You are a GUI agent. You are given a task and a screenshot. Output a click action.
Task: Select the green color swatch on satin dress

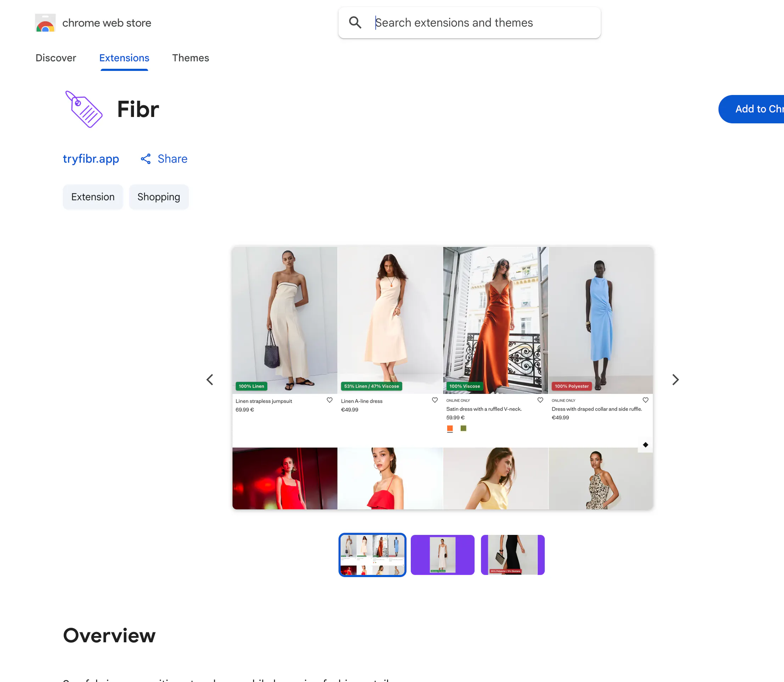click(x=463, y=429)
